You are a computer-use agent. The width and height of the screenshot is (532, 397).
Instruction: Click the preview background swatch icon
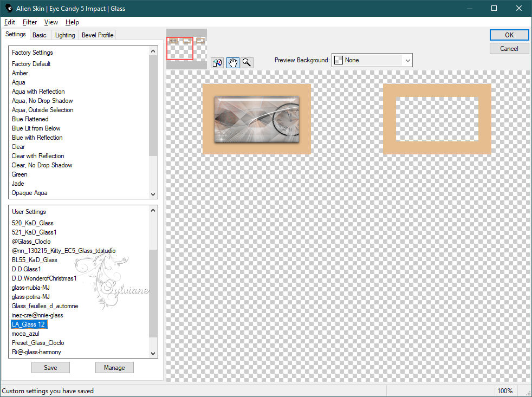point(338,60)
